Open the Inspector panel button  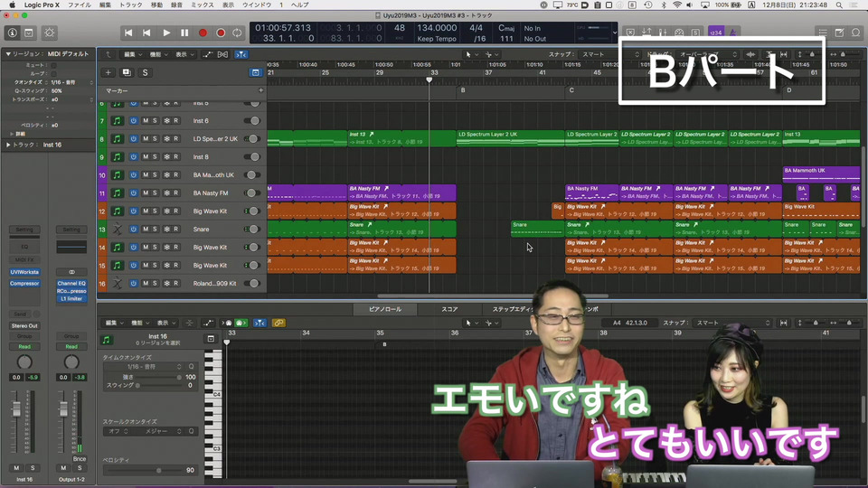[x=12, y=33]
